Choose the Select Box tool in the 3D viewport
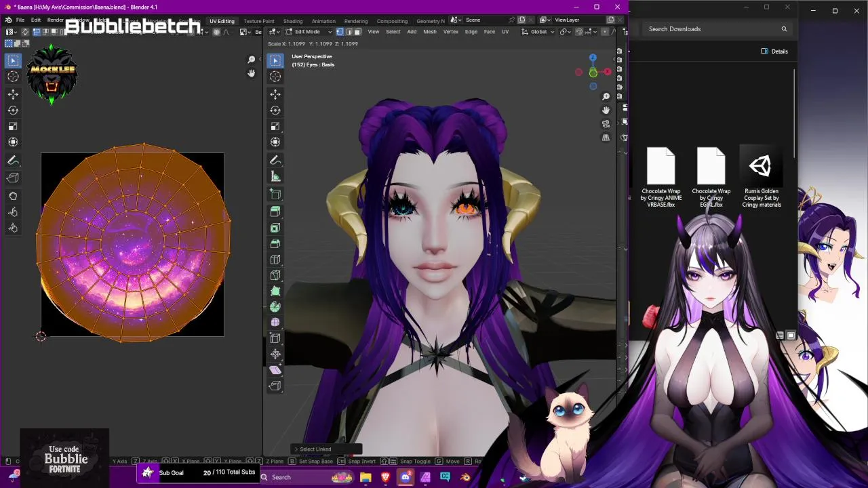The width and height of the screenshot is (868, 488). click(275, 61)
